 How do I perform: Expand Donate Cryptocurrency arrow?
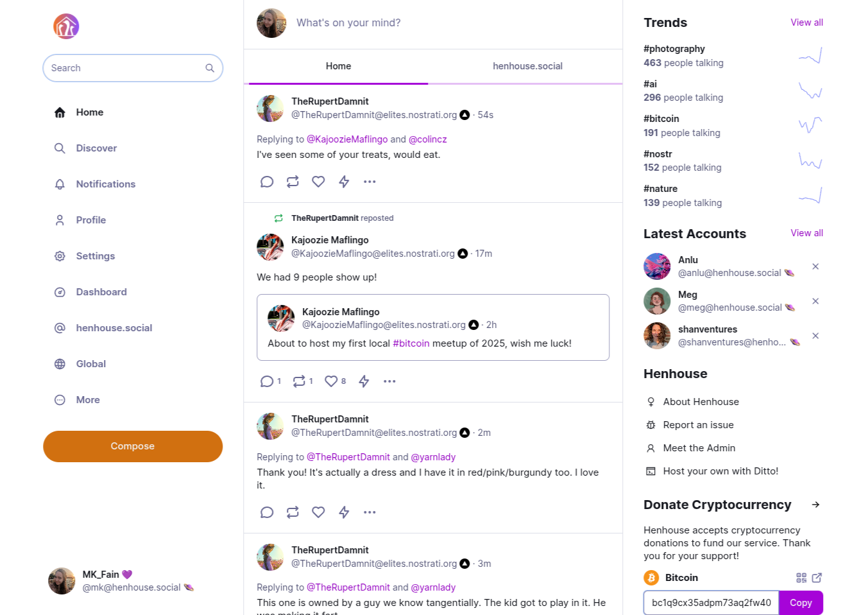point(815,505)
